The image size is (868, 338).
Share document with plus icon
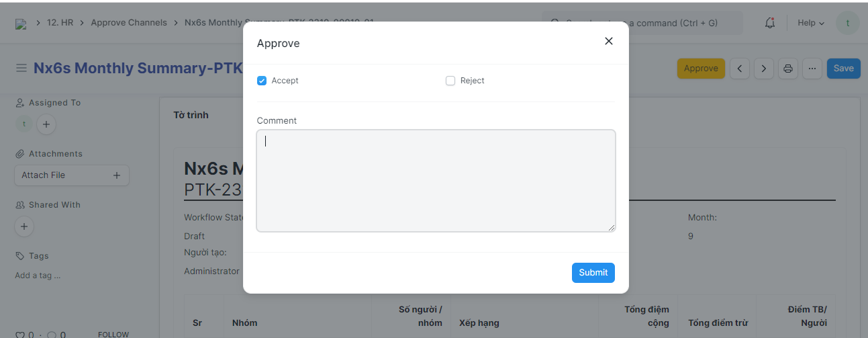point(24,226)
